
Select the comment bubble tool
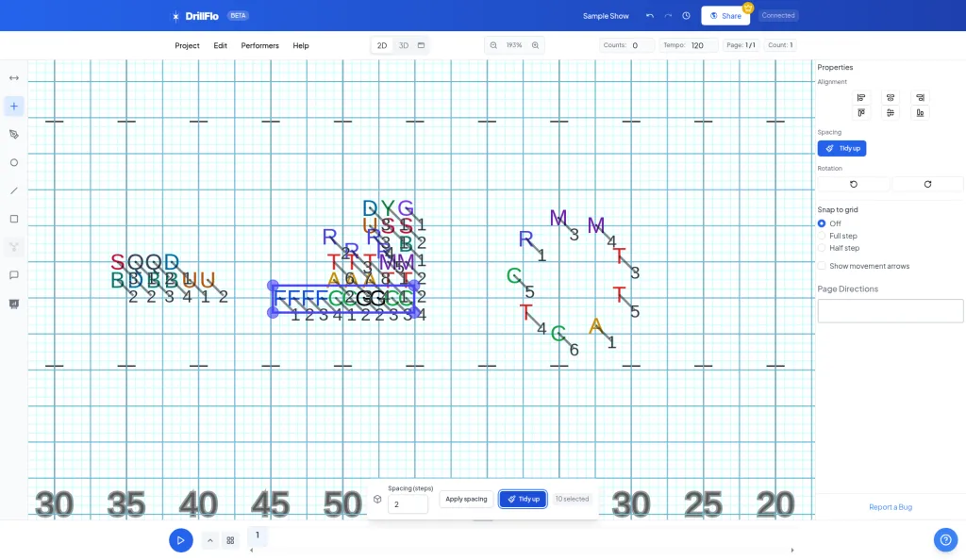click(13, 275)
